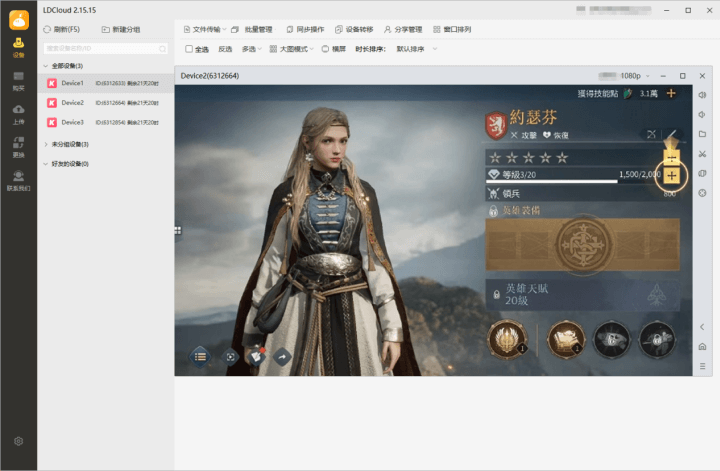
Task: Open the 大图模式 view mode dropdown
Action: pos(292,49)
